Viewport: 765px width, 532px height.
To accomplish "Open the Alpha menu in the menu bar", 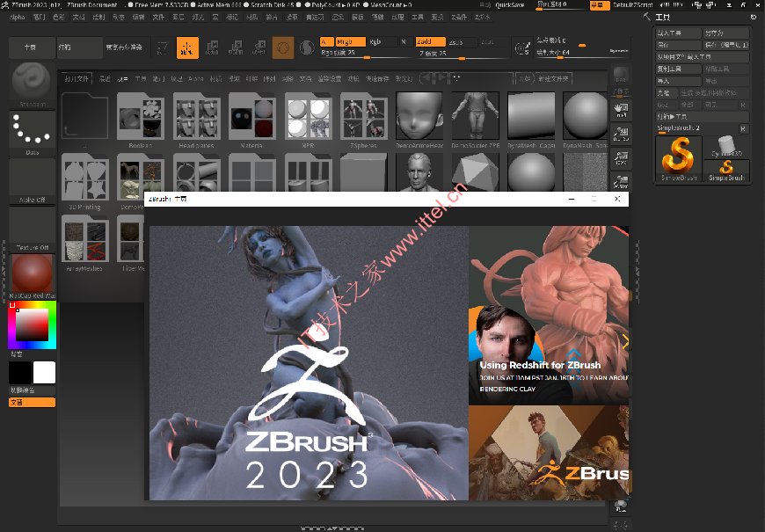I will (x=17, y=17).
